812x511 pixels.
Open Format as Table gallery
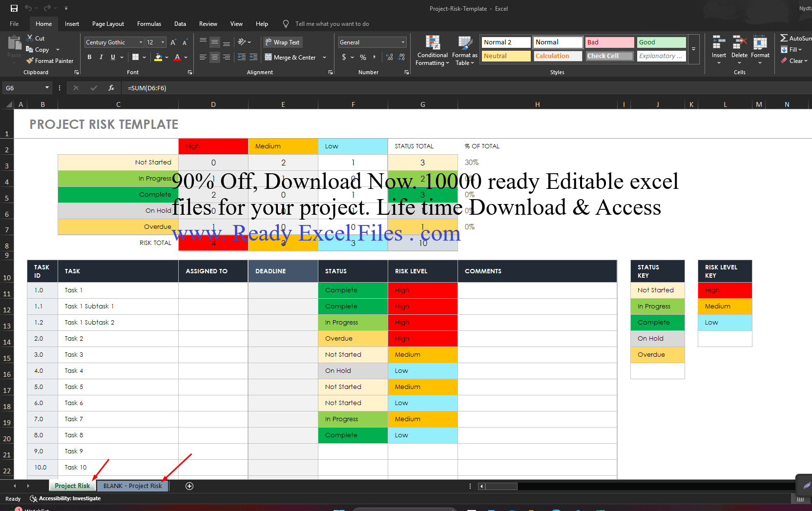coord(464,51)
